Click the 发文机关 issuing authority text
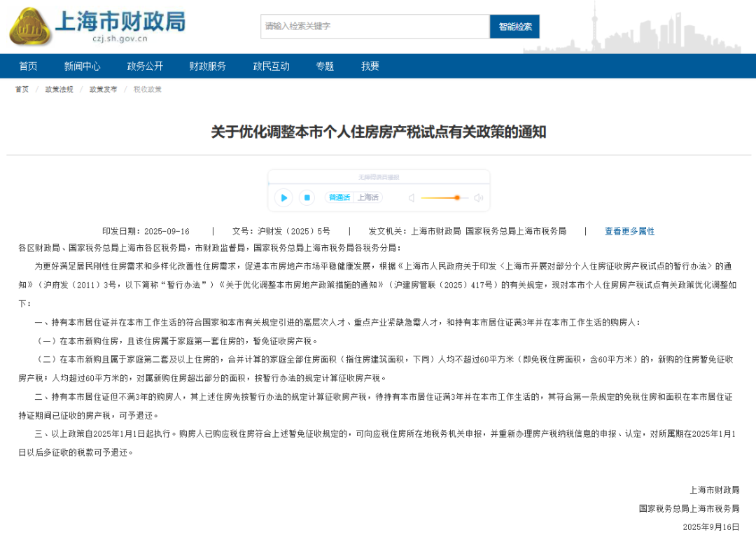The width and height of the screenshot is (756, 537). (x=467, y=231)
